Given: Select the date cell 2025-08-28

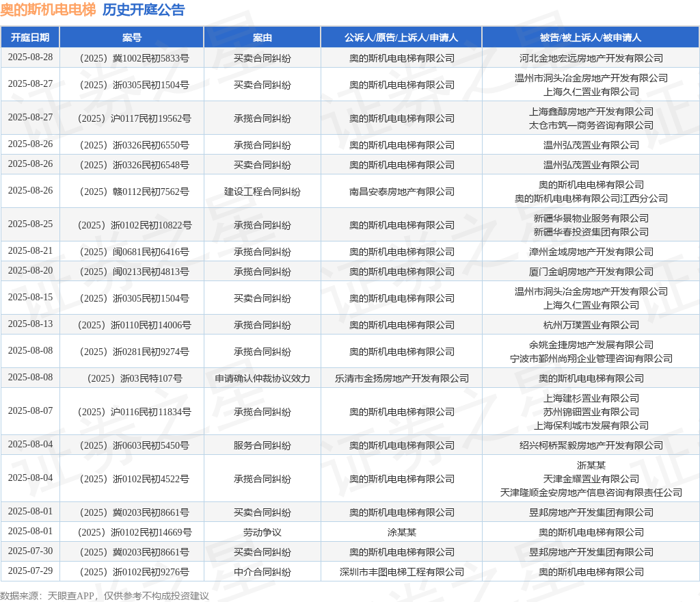Looking at the screenshot, I should click(x=30, y=57).
